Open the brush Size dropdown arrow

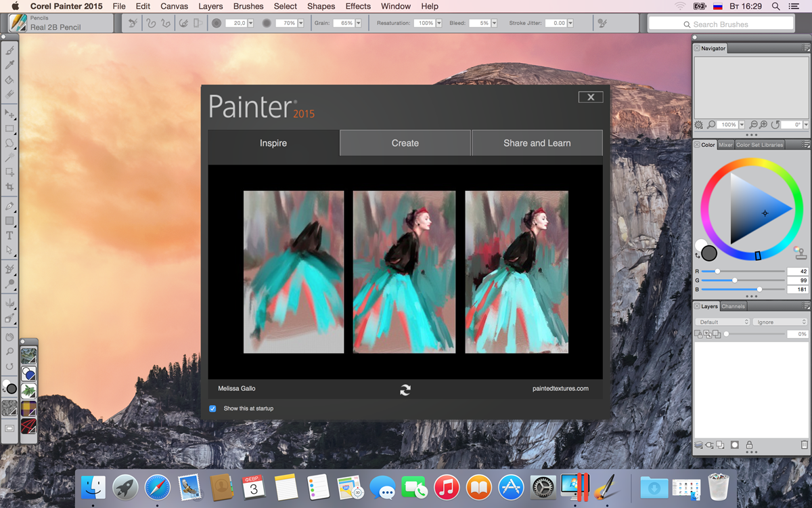pos(250,23)
